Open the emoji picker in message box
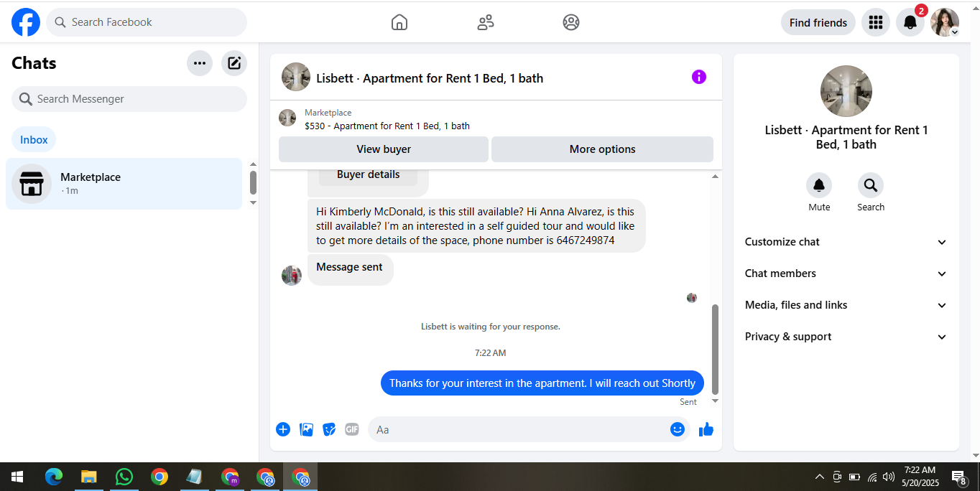 point(677,429)
